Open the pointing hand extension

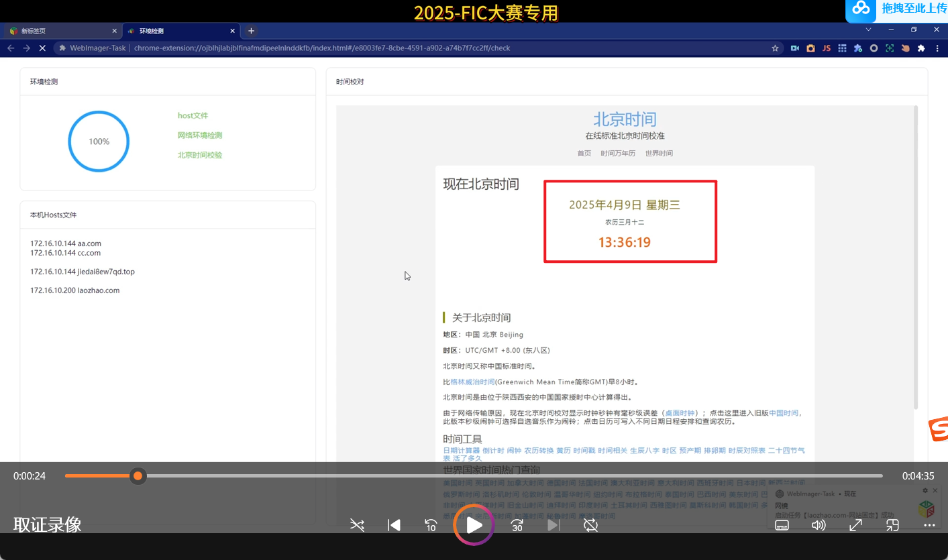(x=905, y=48)
